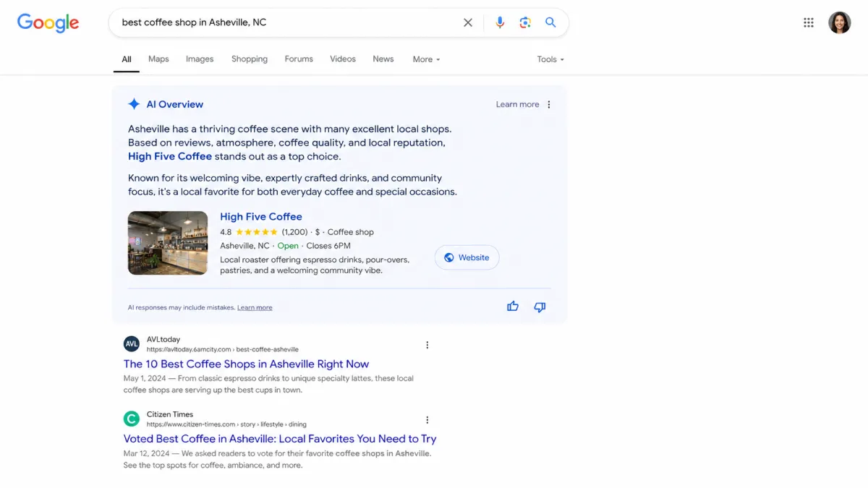Image resolution: width=868 pixels, height=488 pixels.
Task: Click High Five Coffee link in summary paragraph
Action: point(170,156)
